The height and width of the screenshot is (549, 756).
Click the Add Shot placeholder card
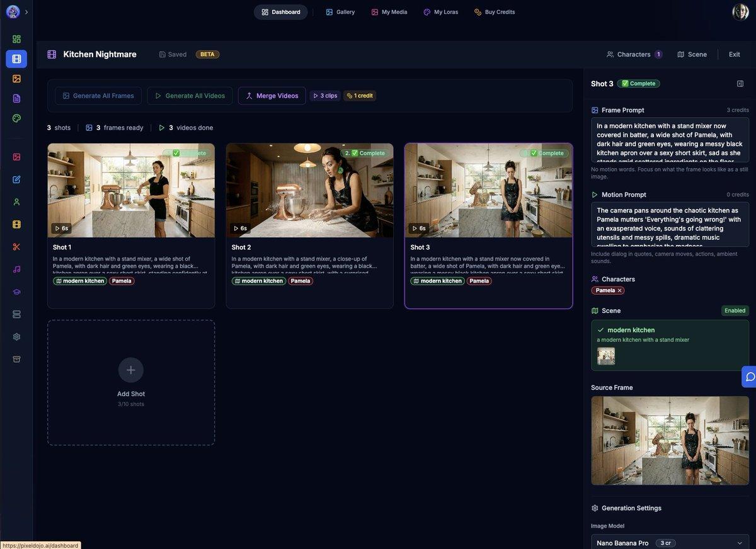coord(131,383)
